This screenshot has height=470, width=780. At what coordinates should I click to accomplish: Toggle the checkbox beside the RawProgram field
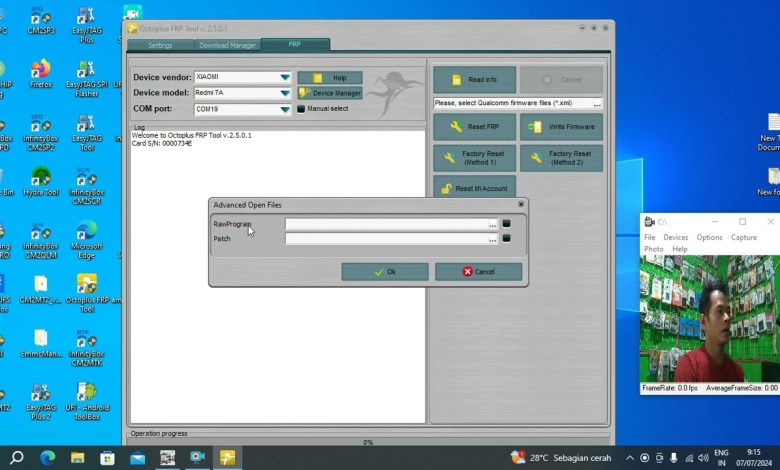coord(506,224)
